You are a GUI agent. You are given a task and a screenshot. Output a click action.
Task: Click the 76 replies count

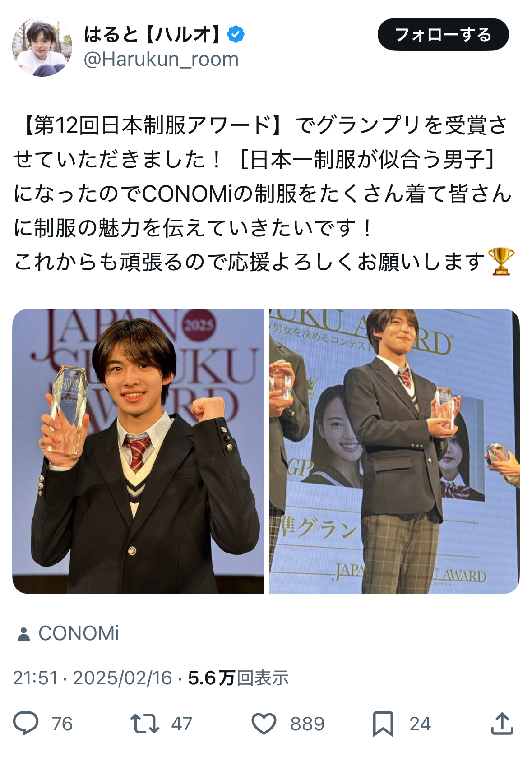click(x=62, y=724)
